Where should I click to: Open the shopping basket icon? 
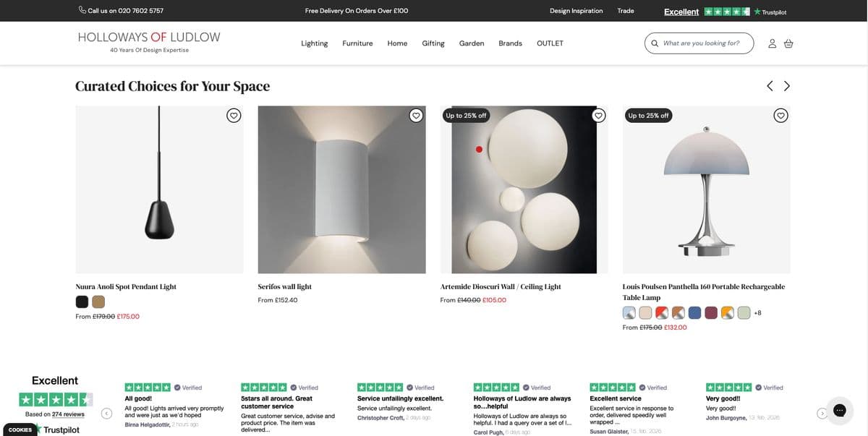click(788, 43)
